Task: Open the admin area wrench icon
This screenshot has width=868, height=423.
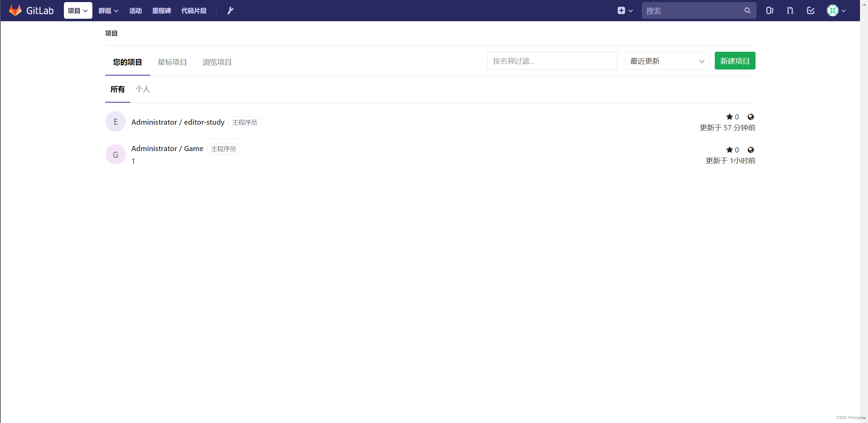Action: point(230,11)
